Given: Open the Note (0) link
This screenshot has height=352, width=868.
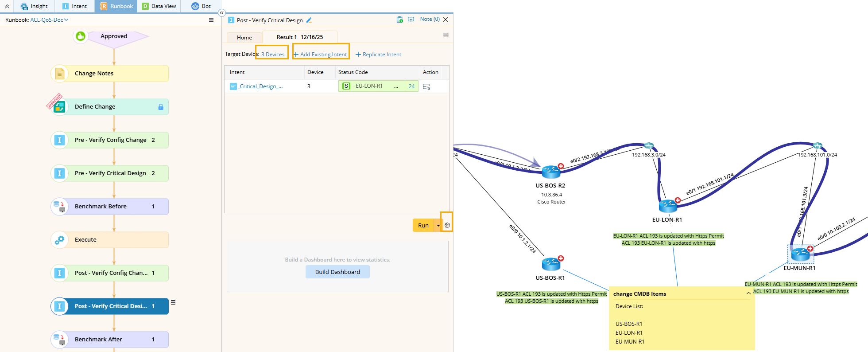Looking at the screenshot, I should pyautogui.click(x=430, y=19).
